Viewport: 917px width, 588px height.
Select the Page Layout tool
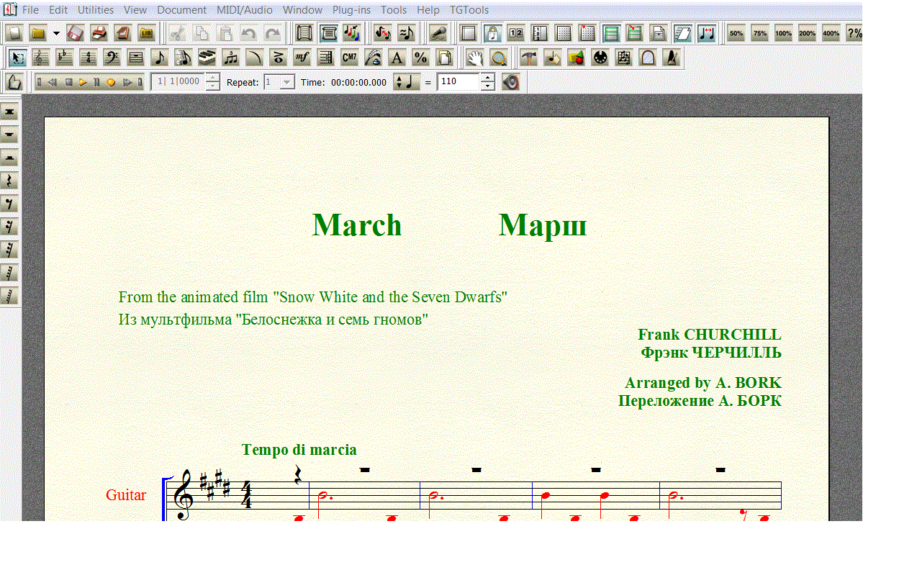[x=444, y=58]
